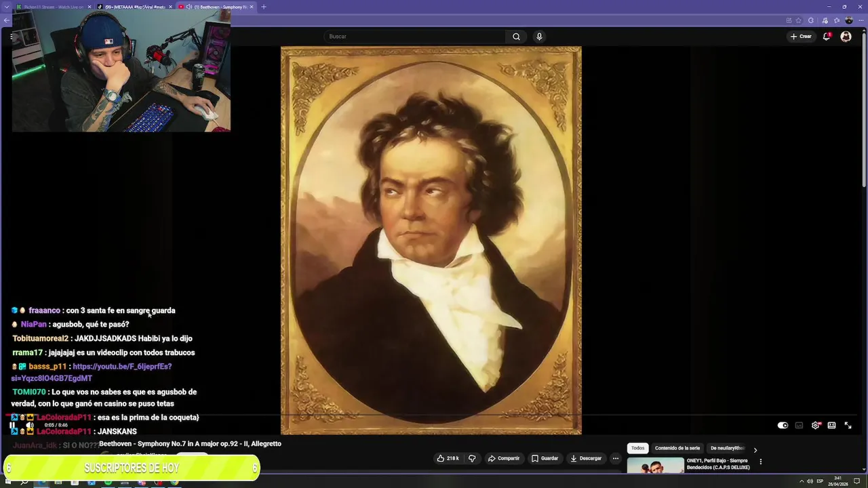Open the tab search dropdown arrow

click(x=7, y=7)
